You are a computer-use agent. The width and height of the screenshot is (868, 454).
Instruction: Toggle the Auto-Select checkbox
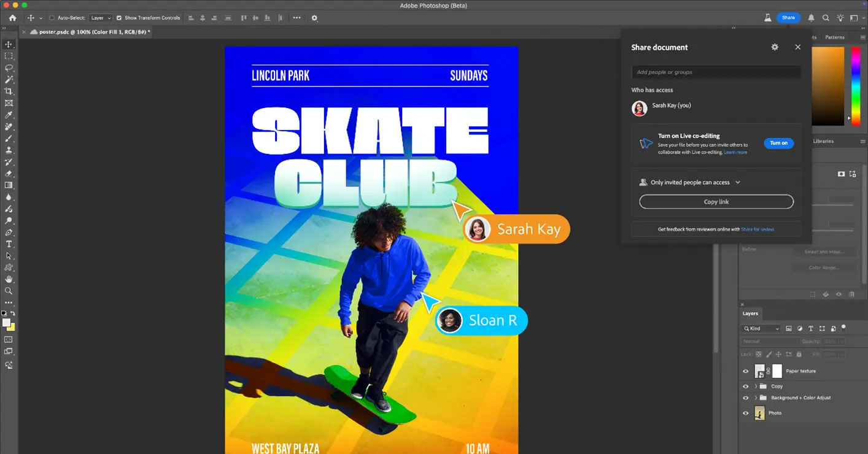tap(52, 18)
